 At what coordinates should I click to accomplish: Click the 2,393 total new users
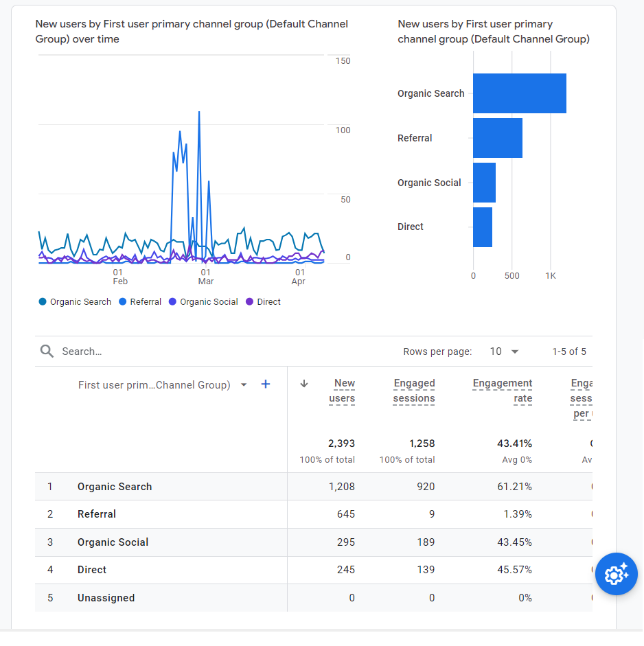342,443
